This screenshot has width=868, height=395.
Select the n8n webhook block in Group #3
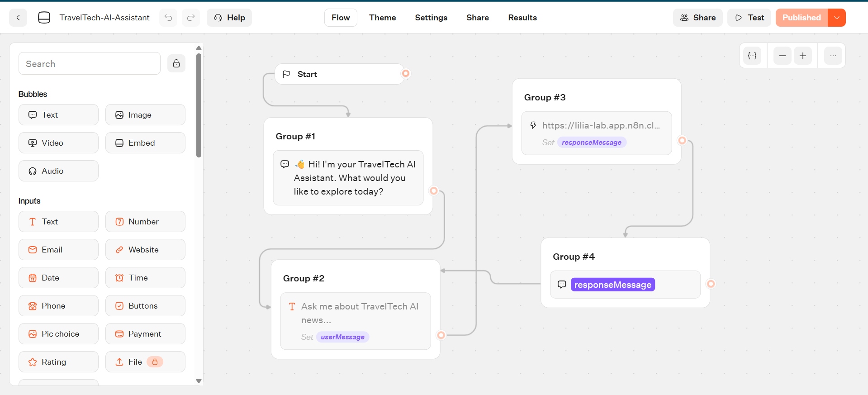click(597, 133)
